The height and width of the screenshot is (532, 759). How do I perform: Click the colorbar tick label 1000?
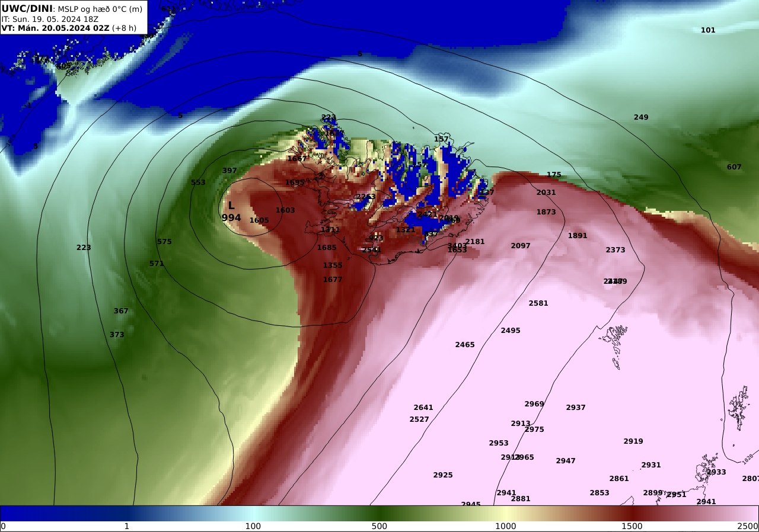[x=506, y=526]
